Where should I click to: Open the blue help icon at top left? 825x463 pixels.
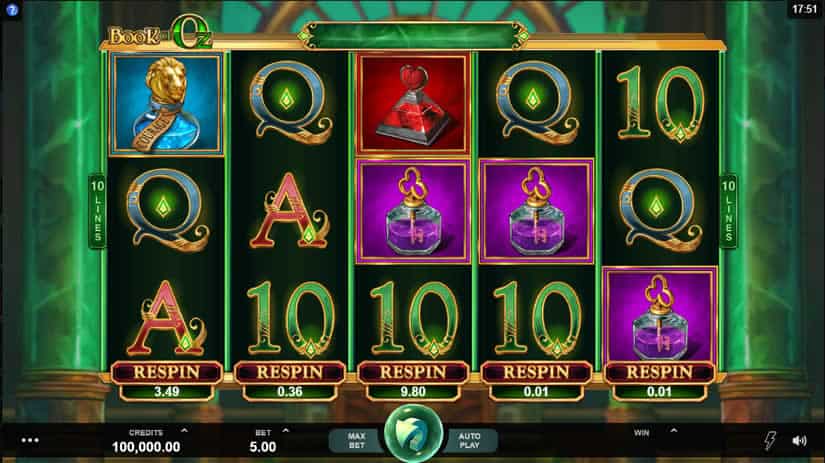12,9
